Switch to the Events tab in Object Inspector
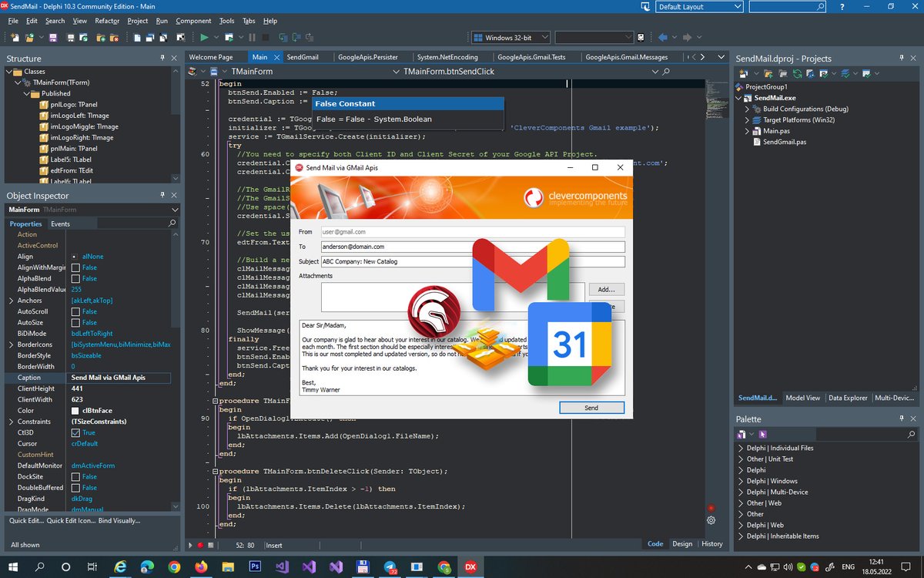 pos(60,223)
